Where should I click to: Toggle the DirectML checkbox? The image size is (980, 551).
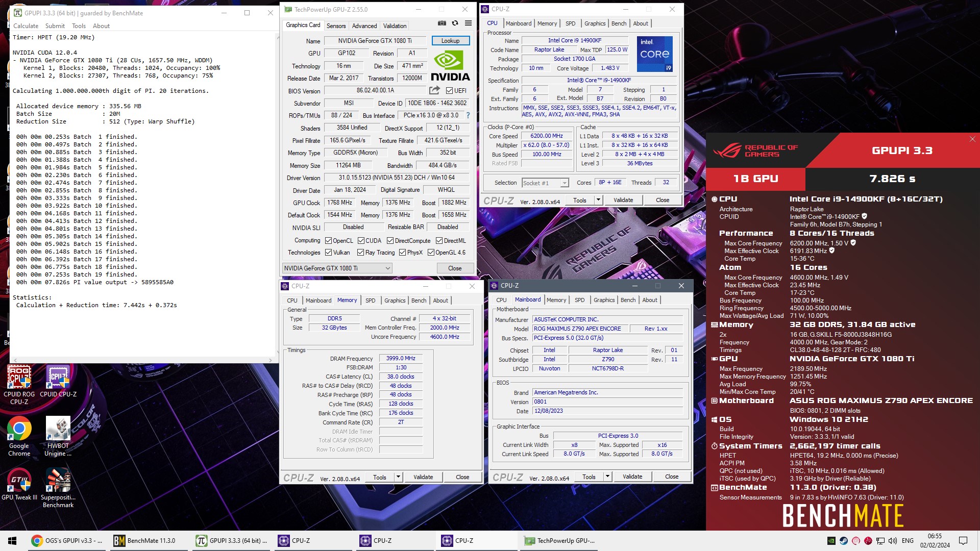pos(439,241)
